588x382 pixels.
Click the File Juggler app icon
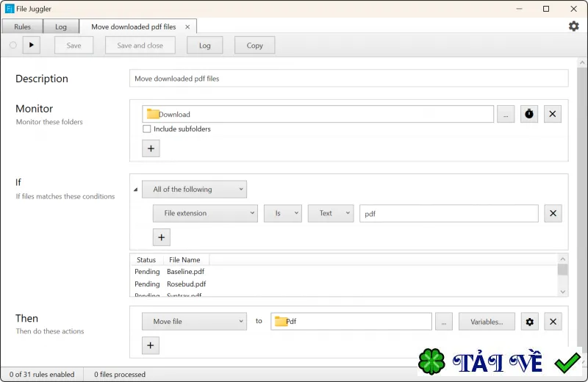(x=10, y=9)
